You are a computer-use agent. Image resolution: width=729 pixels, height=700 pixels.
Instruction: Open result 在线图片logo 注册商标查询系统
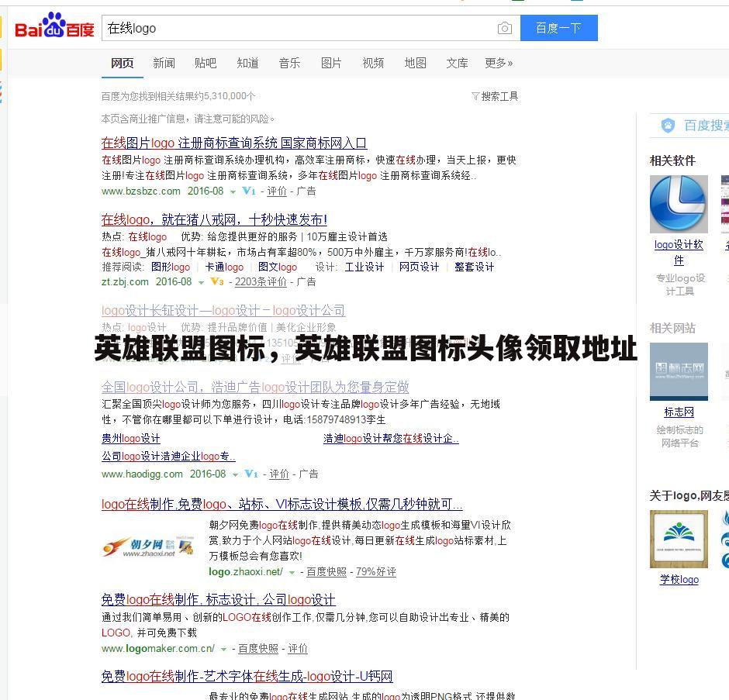(234, 143)
